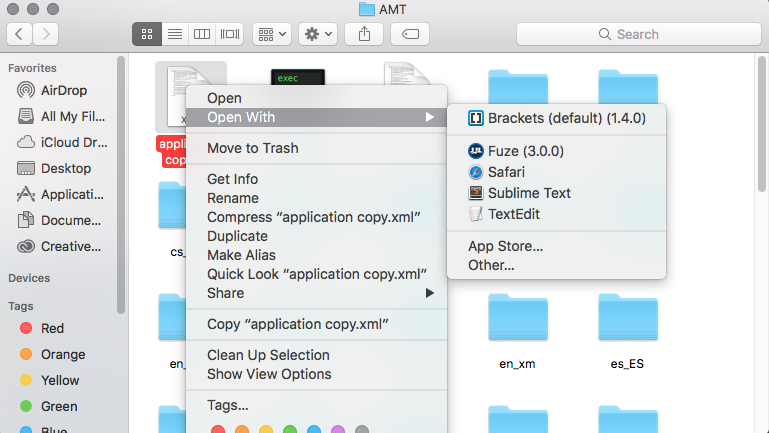Select the exec file icon
The width and height of the screenshot is (769, 433).
[298, 77]
